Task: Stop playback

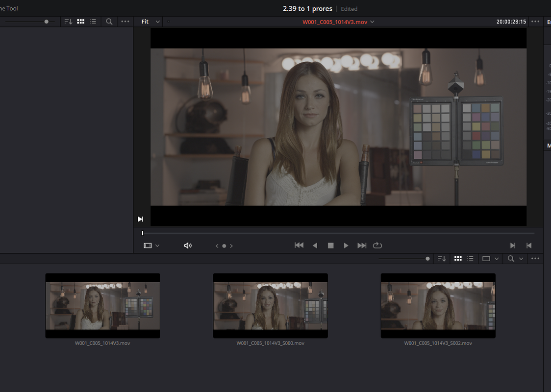Action: (331, 245)
